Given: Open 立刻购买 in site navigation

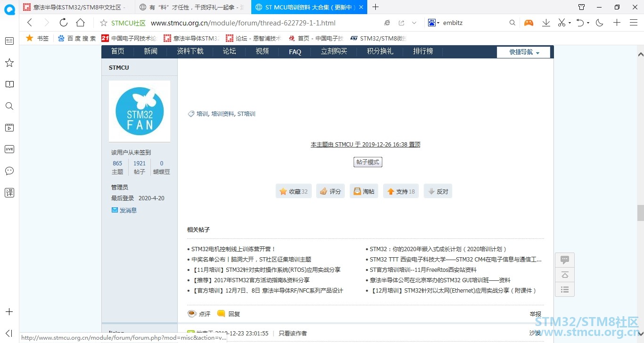Looking at the screenshot, I should [x=334, y=51].
